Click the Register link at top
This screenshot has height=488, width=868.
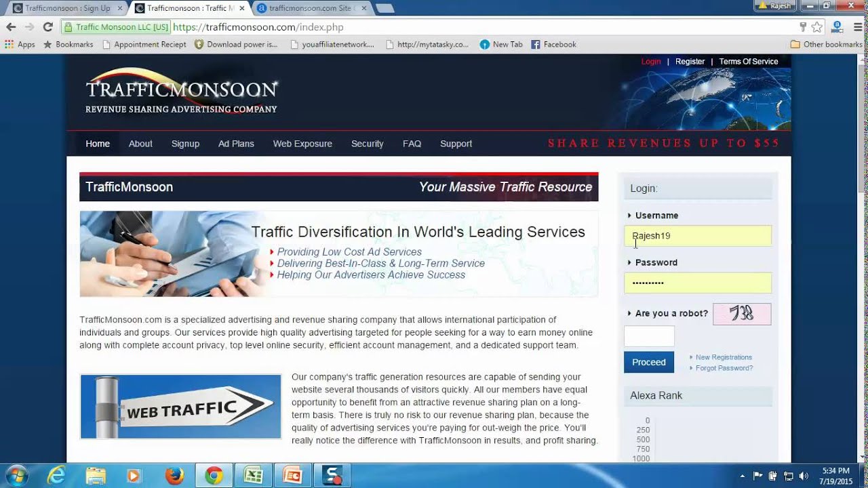pos(690,62)
